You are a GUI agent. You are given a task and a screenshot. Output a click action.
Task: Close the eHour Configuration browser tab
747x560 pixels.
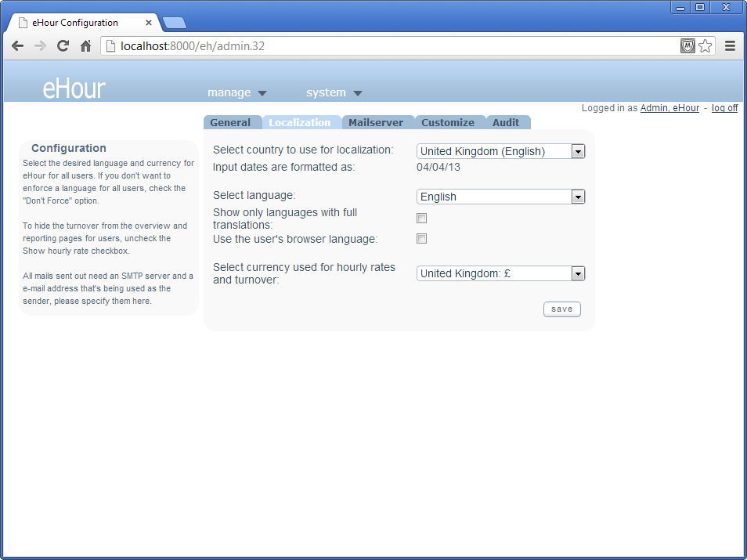point(149,23)
